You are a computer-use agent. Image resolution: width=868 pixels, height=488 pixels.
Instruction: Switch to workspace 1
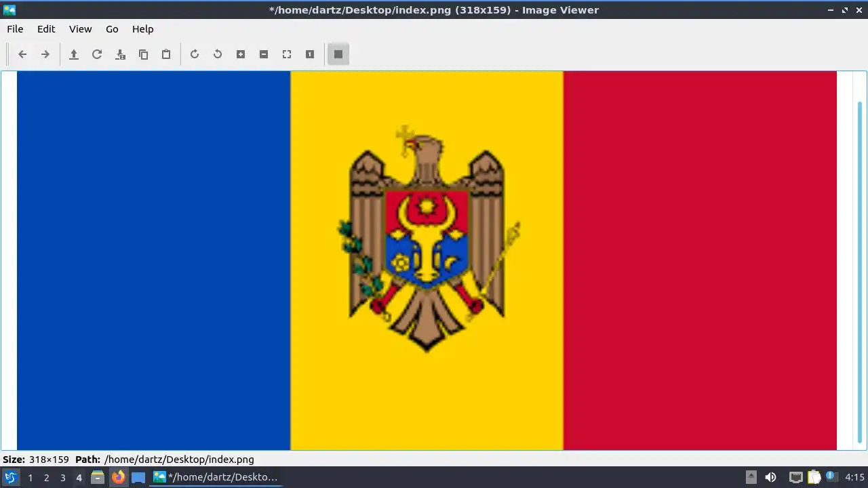pos(30,478)
